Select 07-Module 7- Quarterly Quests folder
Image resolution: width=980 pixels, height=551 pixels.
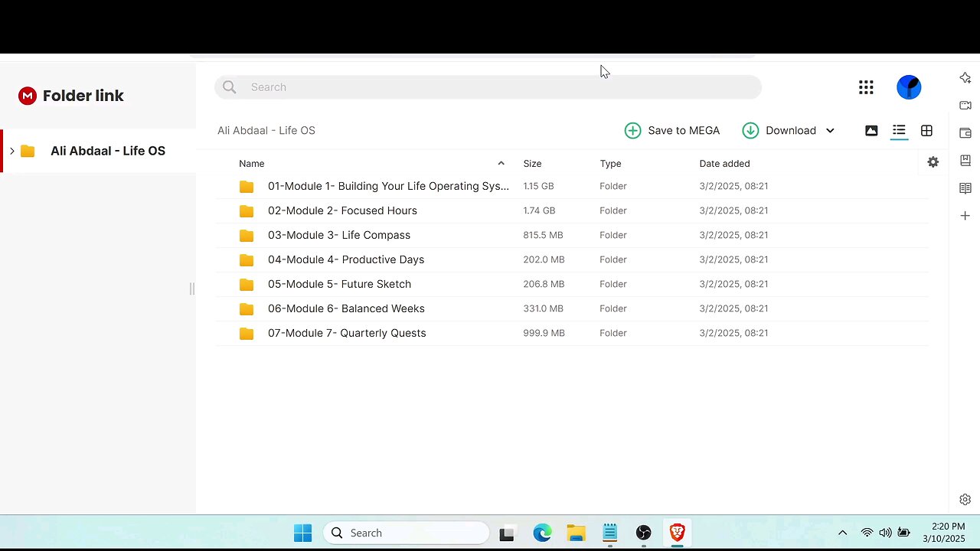point(572,333)
